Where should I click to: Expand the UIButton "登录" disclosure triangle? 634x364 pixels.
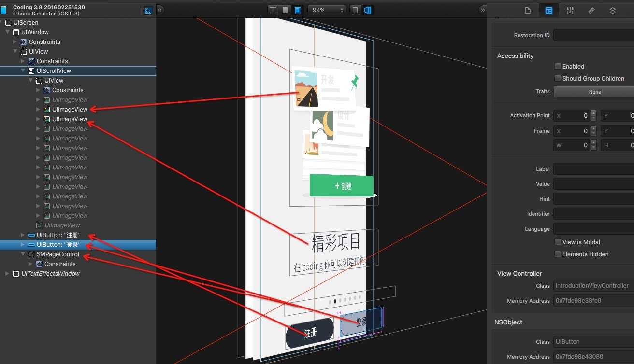pyautogui.click(x=23, y=245)
